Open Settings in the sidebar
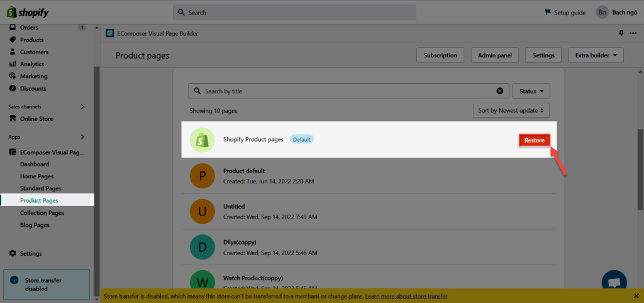 (31, 253)
